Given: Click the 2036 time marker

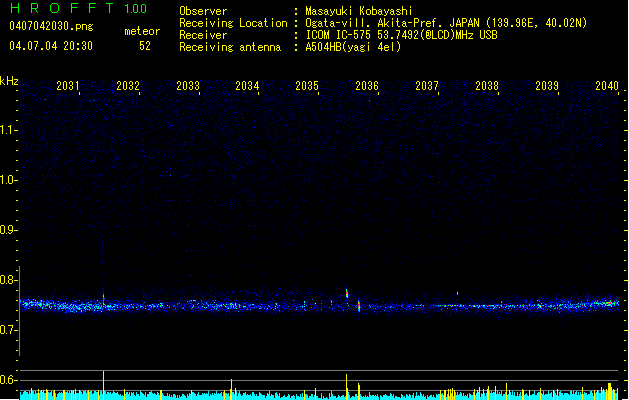Looking at the screenshot, I should tap(367, 86).
